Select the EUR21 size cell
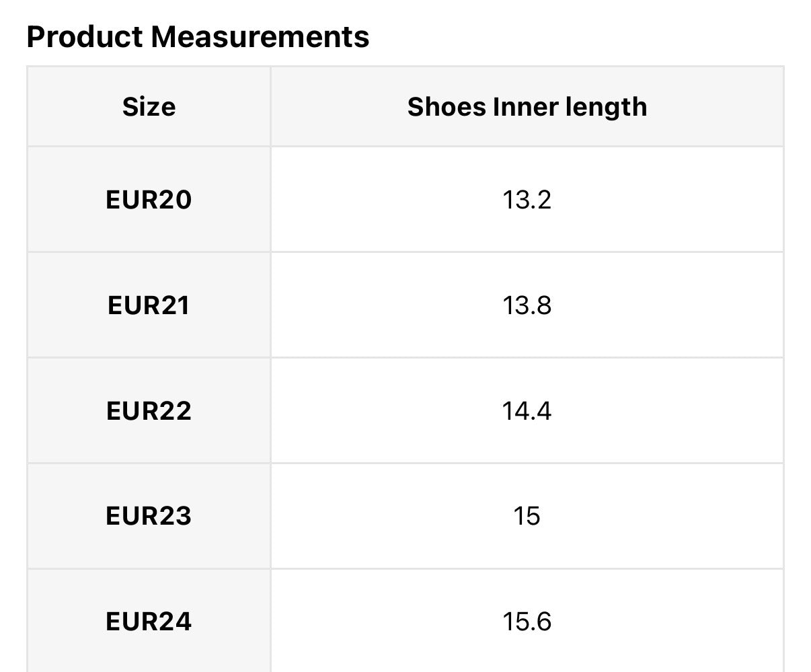The width and height of the screenshot is (811, 672). point(149,305)
